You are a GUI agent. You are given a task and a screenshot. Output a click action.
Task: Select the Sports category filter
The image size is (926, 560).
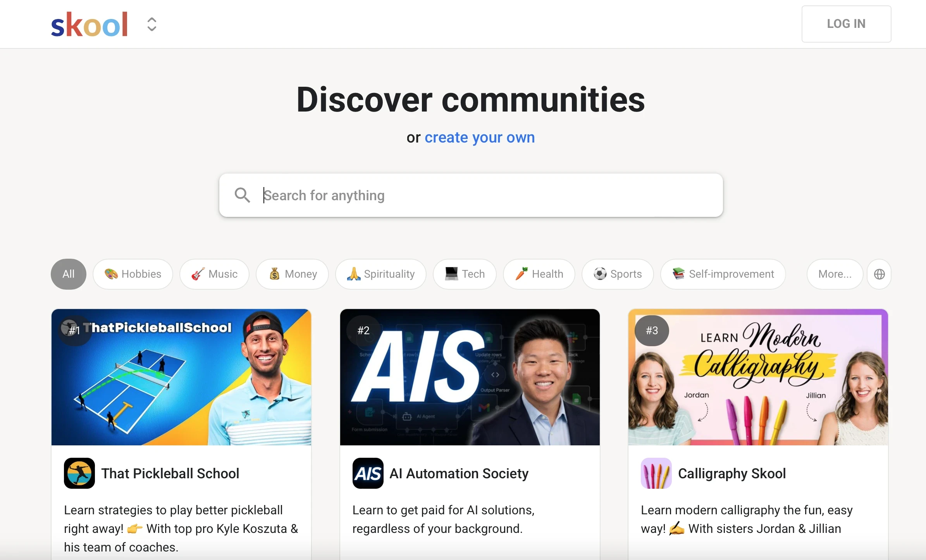(618, 274)
